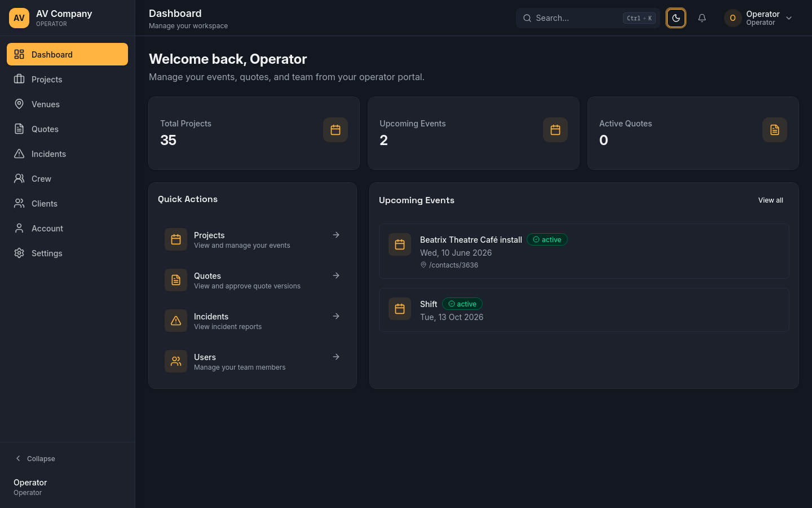The image size is (812, 508).
Task: Open Incidents quick action
Action: click(x=253, y=321)
